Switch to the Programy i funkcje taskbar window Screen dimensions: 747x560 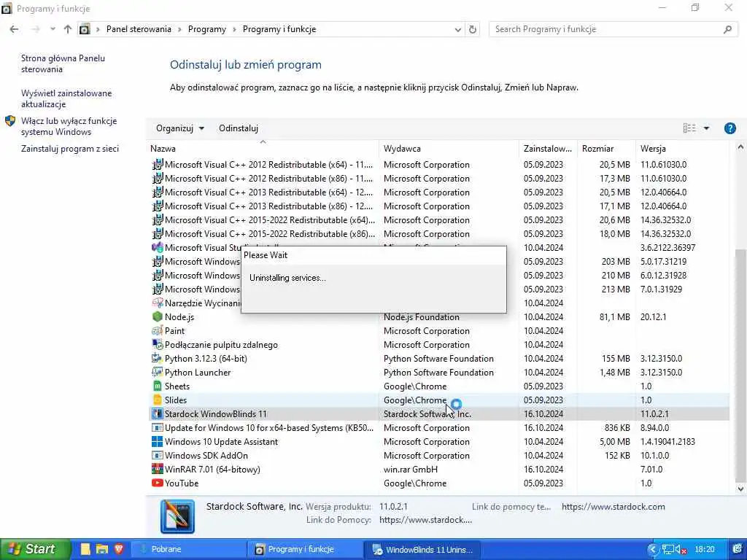click(305, 550)
